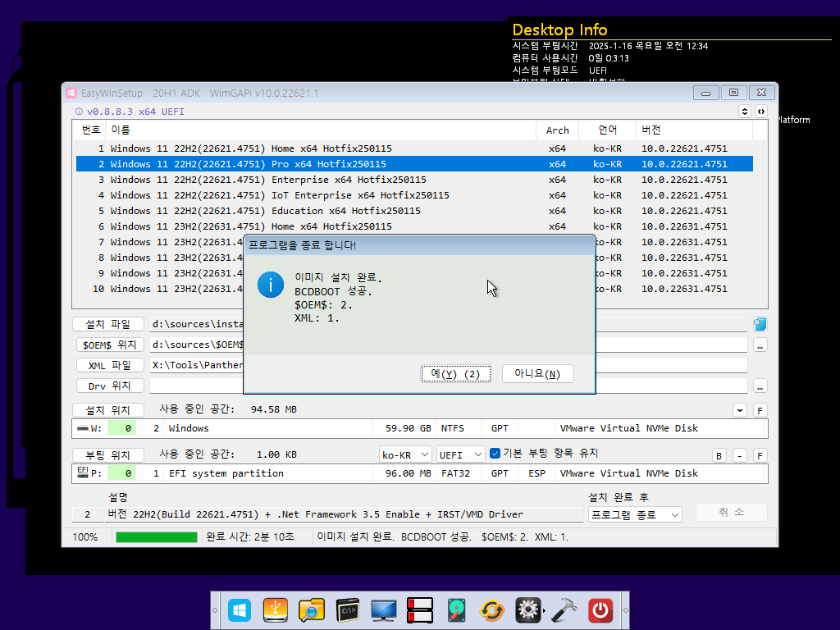The width and height of the screenshot is (840, 630).
Task: Select row 1 Windows 11 22H2 Home
Action: (414, 148)
